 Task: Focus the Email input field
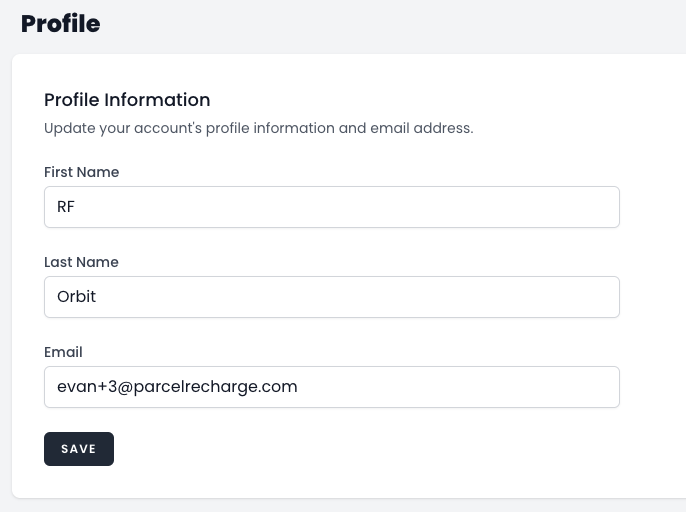pyautogui.click(x=331, y=387)
